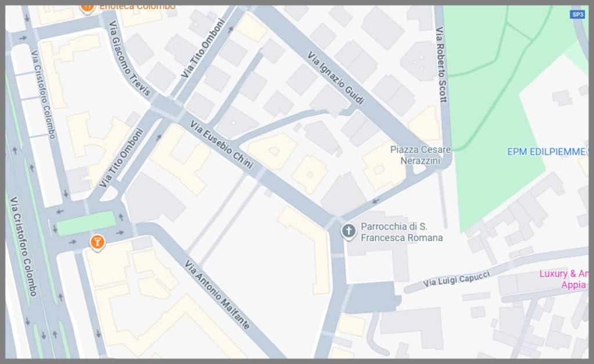This screenshot has height=364, width=594.
Task: Click the Piazza Cesare Nerazzini label
Action: (x=420, y=155)
